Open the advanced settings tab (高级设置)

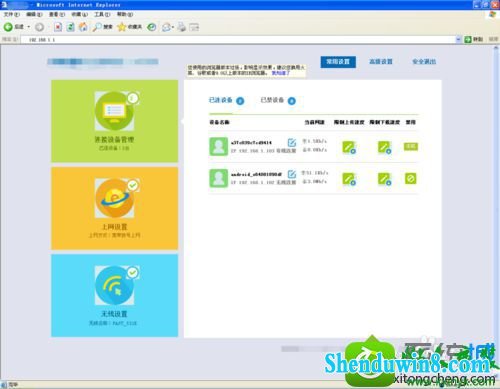click(381, 62)
